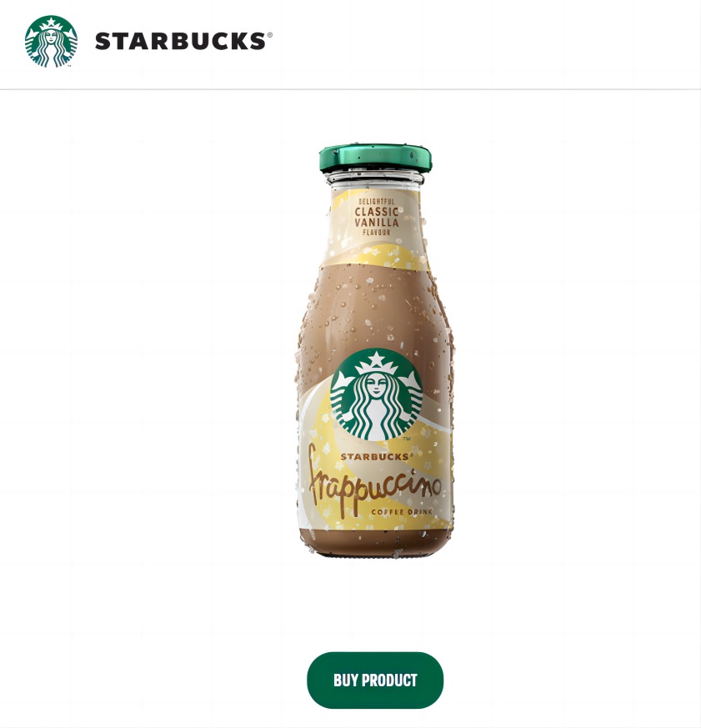Click the DELIGHTFUL text on bottle neck
This screenshot has height=728, width=701.
(x=376, y=202)
